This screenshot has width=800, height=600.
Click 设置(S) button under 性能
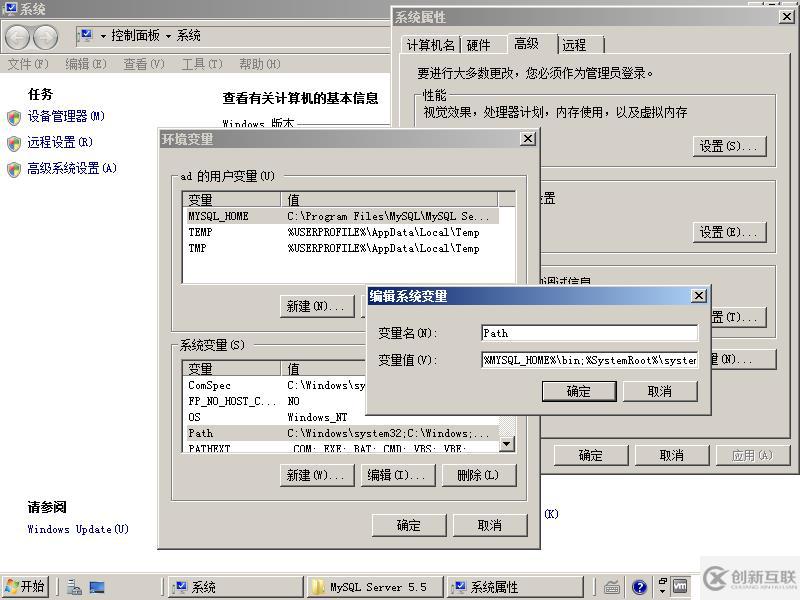coord(729,146)
